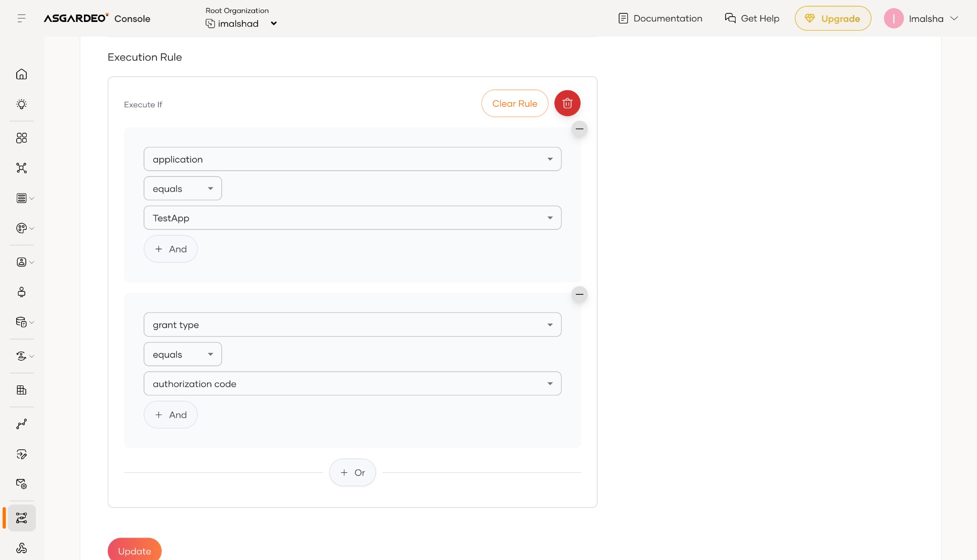Click the Home icon in the sidebar

point(21,74)
